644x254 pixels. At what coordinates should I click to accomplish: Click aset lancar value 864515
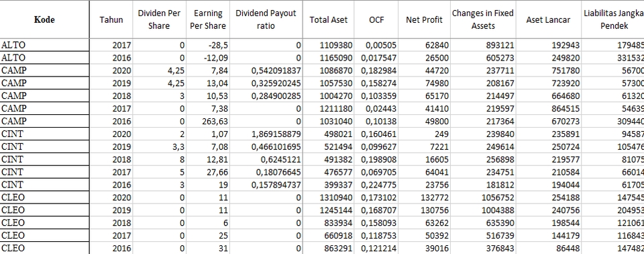pos(548,109)
